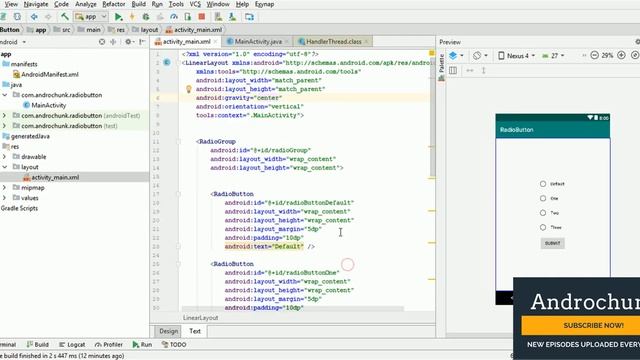Collapse the com.androchunk.radiobutton package

(x=5, y=95)
